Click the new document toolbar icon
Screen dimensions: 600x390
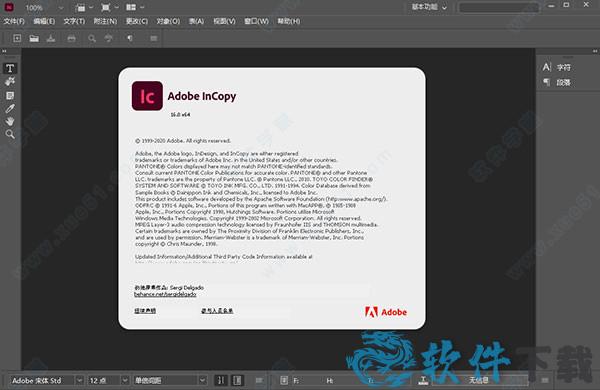[x=17, y=38]
